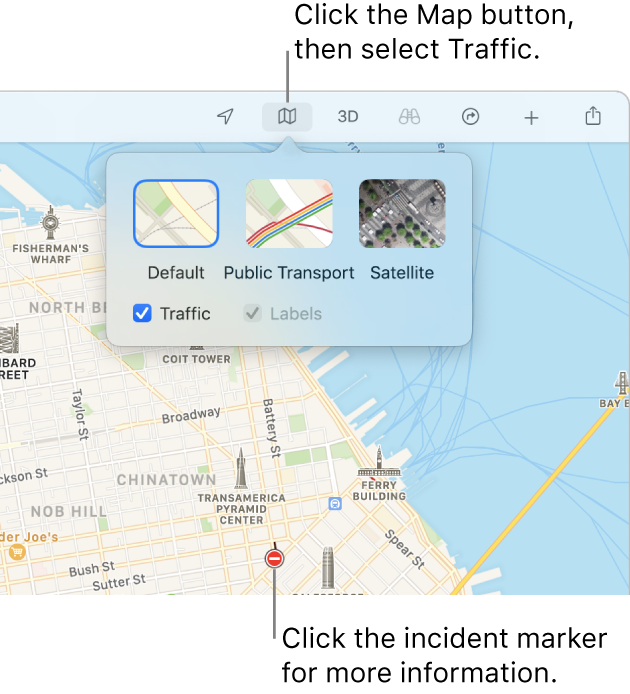Click the transit station icon near Ferry Building
Image resolution: width=630 pixels, height=694 pixels.
[x=335, y=504]
